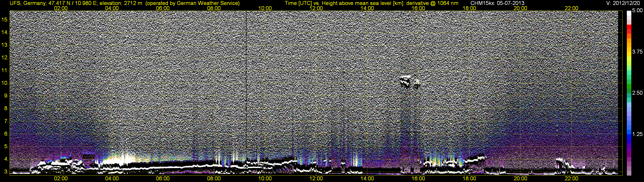The width and height of the screenshot is (644, 182).
Task: Pick the 4 km height axis label
Action: point(6,159)
